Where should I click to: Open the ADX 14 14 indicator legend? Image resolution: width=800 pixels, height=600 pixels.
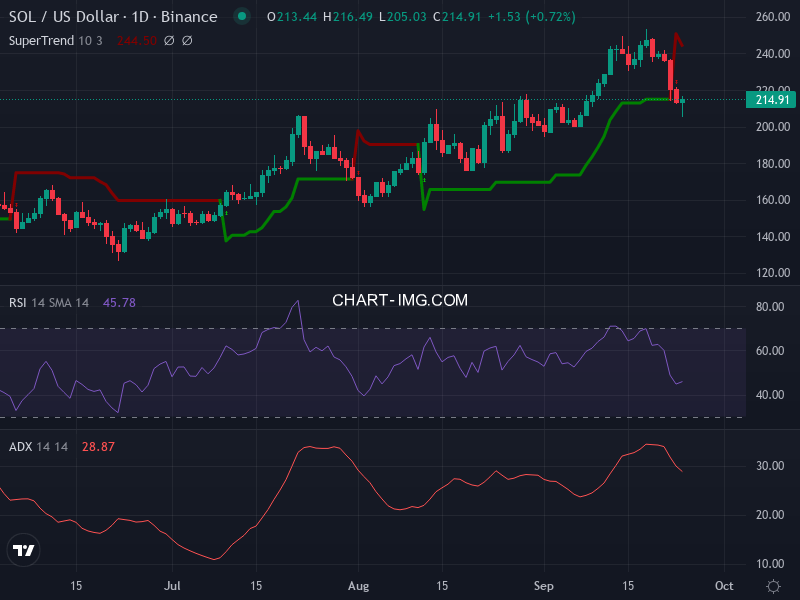39,446
